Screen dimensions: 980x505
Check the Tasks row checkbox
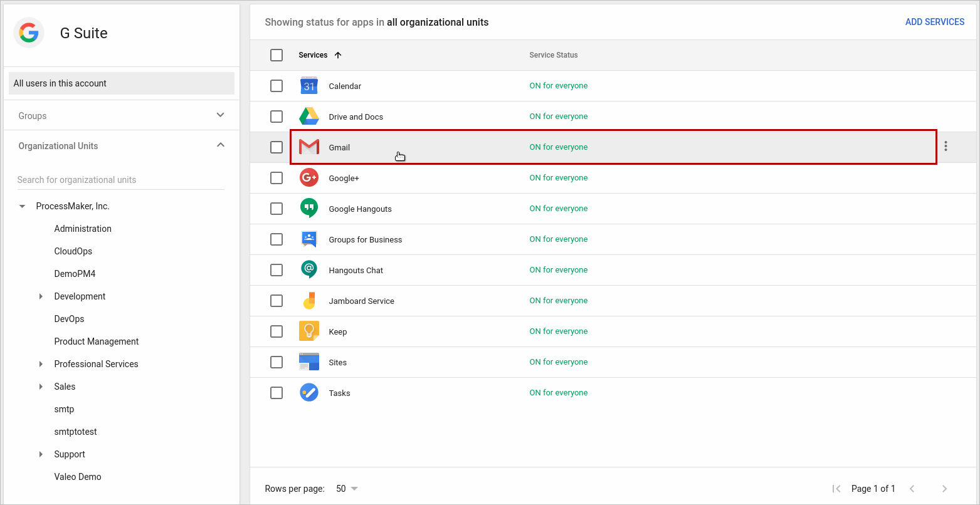click(x=277, y=393)
